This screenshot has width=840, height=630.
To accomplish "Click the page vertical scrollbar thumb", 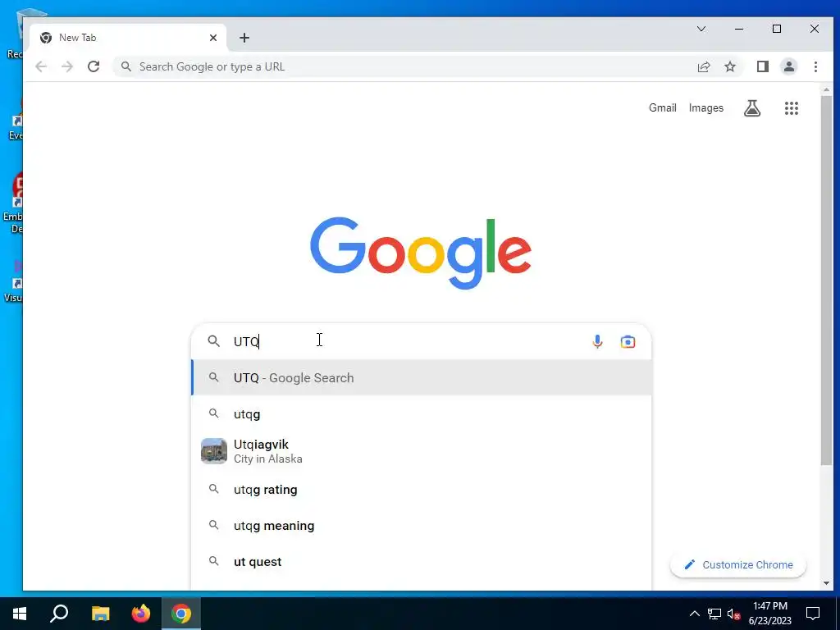I will [826, 281].
